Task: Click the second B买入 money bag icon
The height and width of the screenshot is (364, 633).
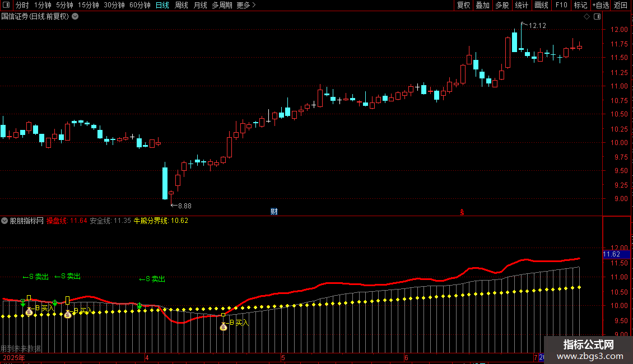Action: [x=68, y=314]
